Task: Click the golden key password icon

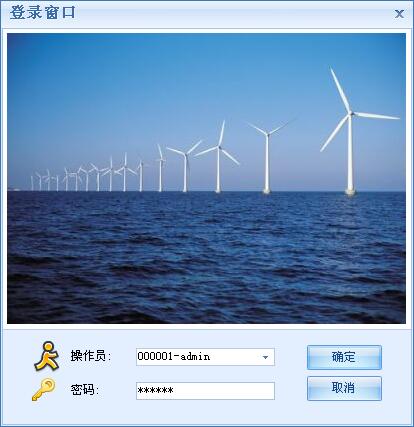Action: click(x=44, y=389)
